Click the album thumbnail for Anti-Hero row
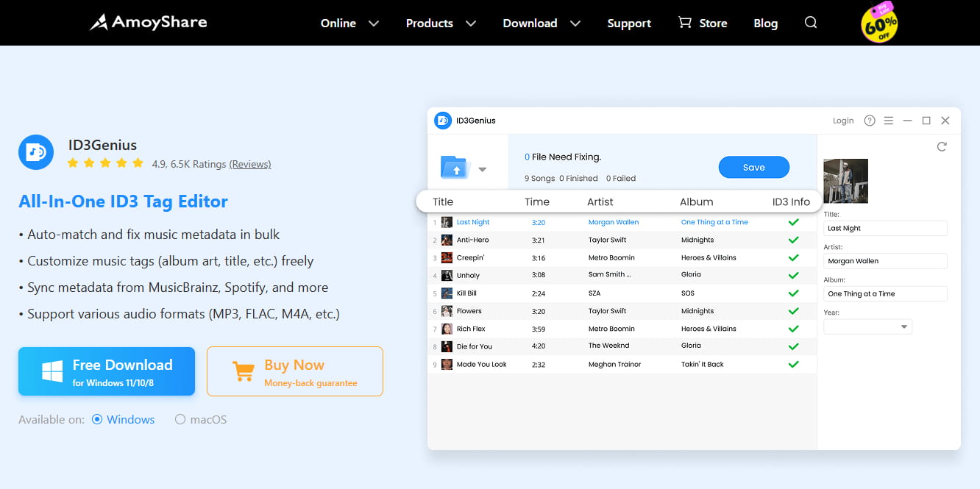Screen dimensions: 980x489 pos(447,240)
